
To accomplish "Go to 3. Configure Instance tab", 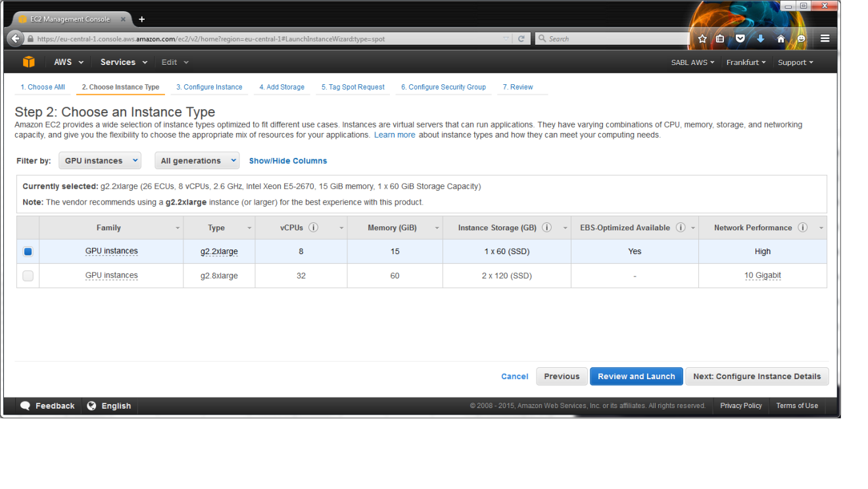I will pyautogui.click(x=209, y=87).
